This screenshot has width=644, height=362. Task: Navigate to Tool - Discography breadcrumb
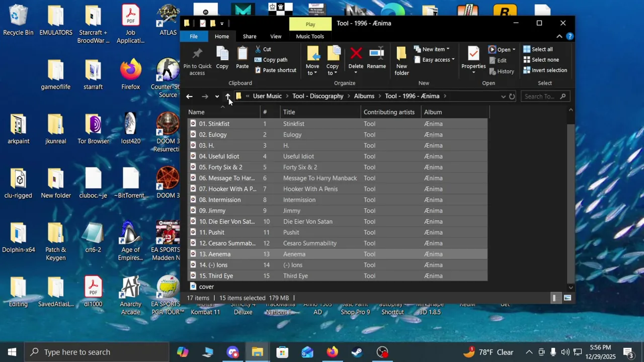318,96
